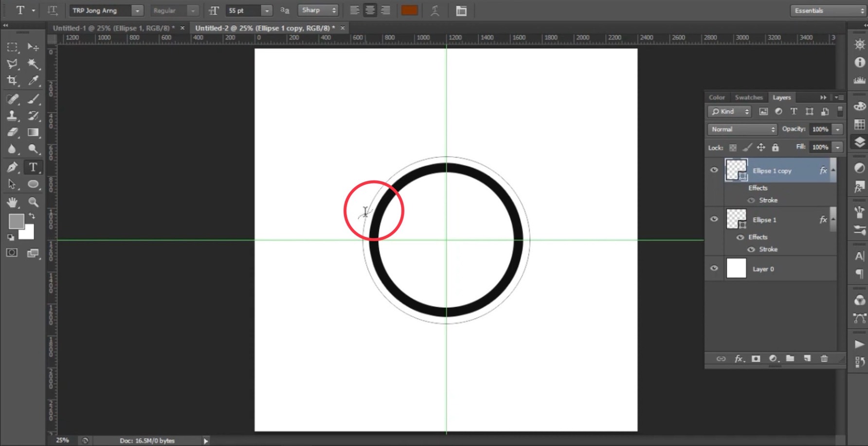Select the Zoom tool in toolbox

tap(33, 202)
